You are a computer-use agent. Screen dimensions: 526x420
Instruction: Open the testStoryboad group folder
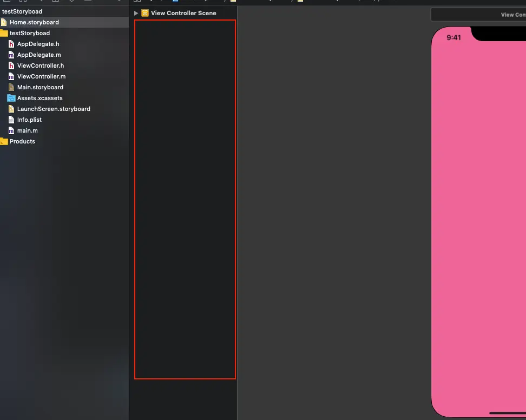(x=30, y=33)
